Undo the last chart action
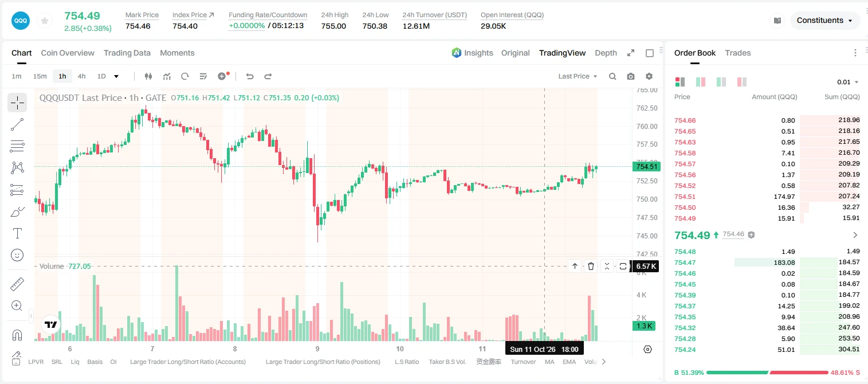This screenshot has width=868, height=384. 249,76
